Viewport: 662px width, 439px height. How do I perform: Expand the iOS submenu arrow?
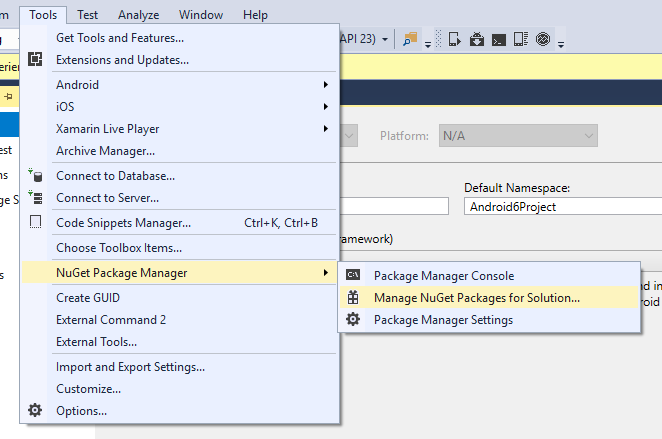point(326,106)
